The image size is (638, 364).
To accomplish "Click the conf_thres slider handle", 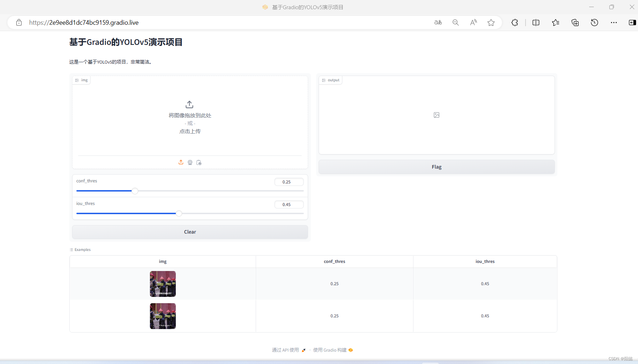I will click(135, 191).
